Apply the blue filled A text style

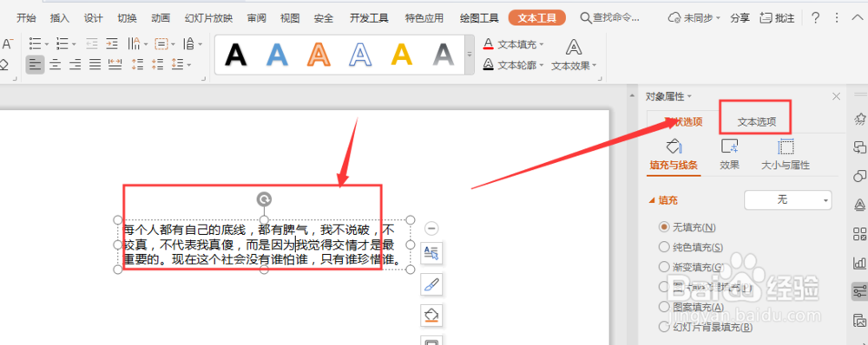point(278,55)
